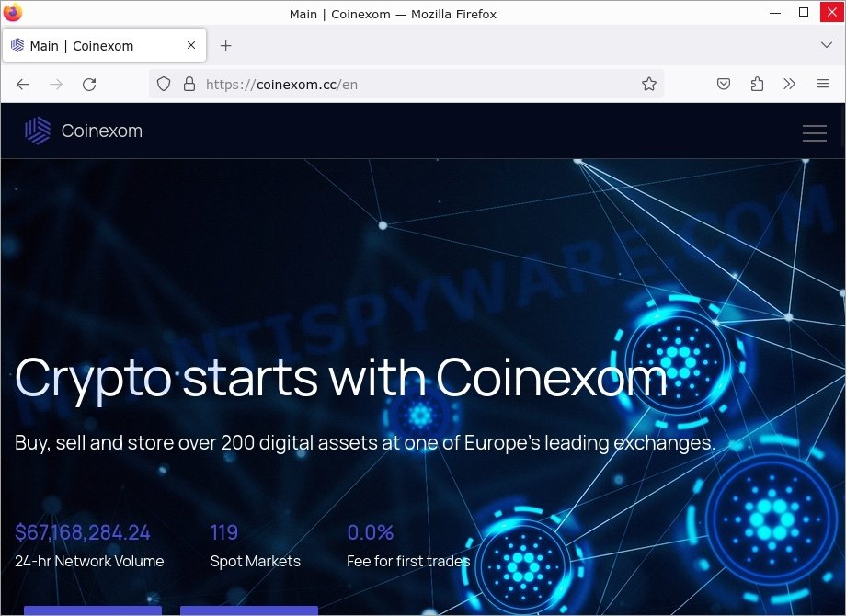Viewport: 846px width, 616px height.
Task: Click the Coinexom brand name link
Action: tap(102, 131)
